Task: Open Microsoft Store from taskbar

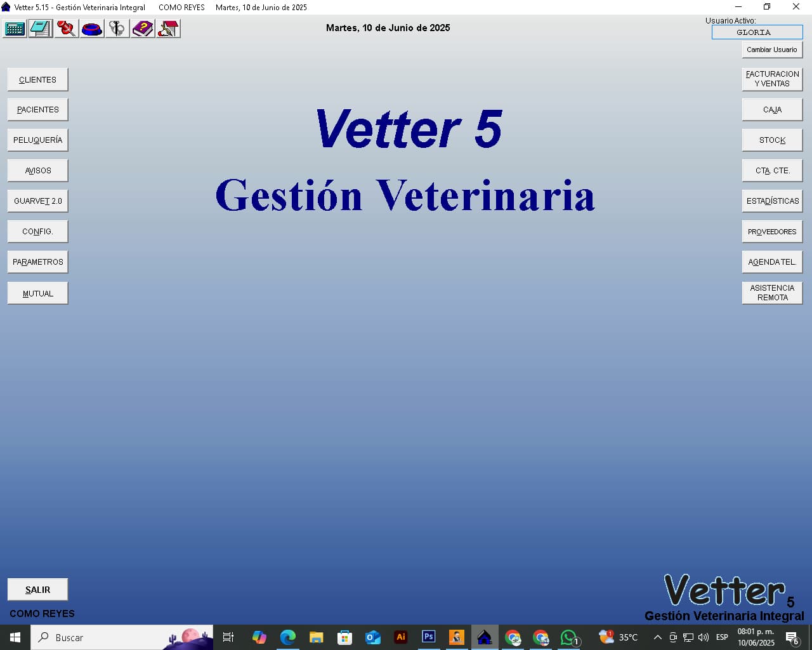Action: pos(344,637)
